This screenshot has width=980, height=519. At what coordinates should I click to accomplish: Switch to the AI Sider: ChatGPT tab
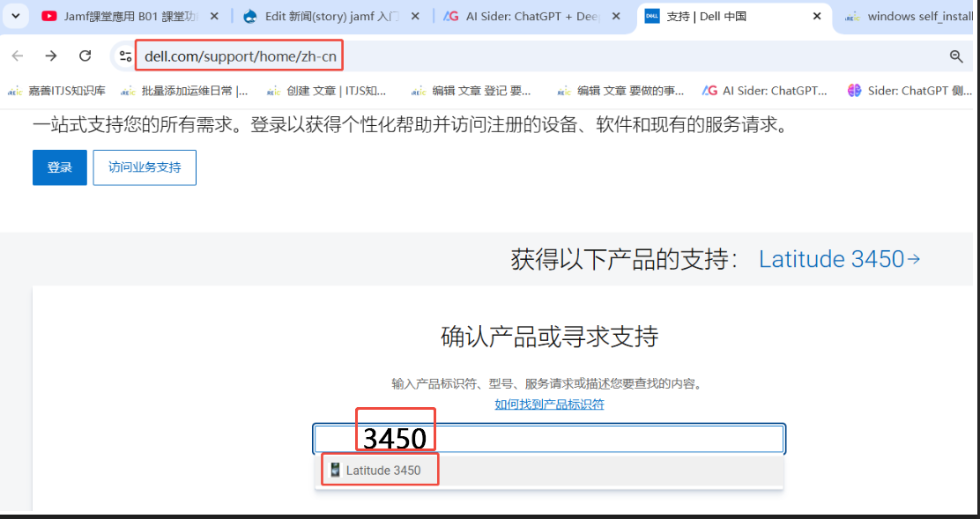[x=533, y=17]
